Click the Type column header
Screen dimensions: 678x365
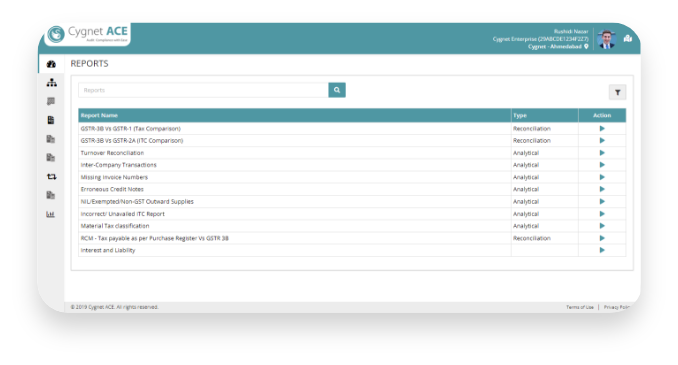coord(520,115)
